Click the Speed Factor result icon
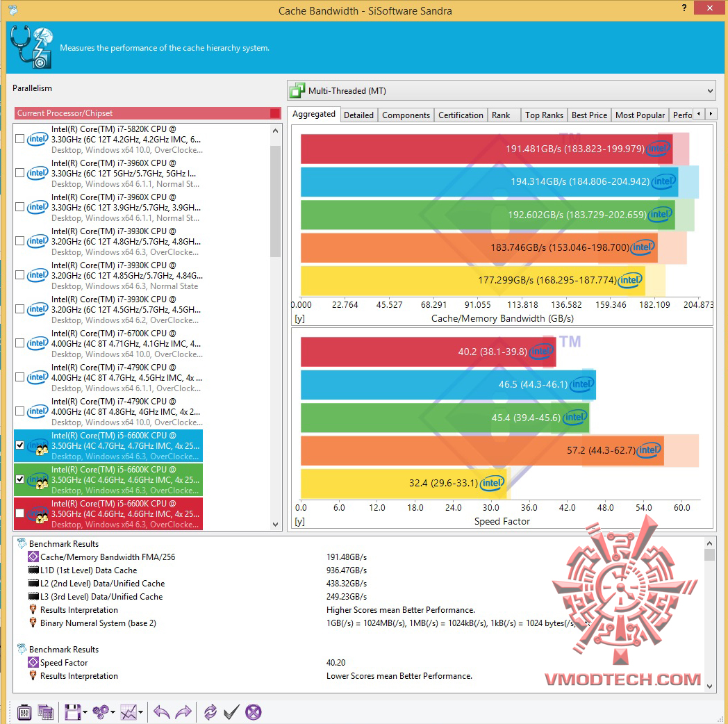This screenshot has height=724, width=728. pos(33,662)
